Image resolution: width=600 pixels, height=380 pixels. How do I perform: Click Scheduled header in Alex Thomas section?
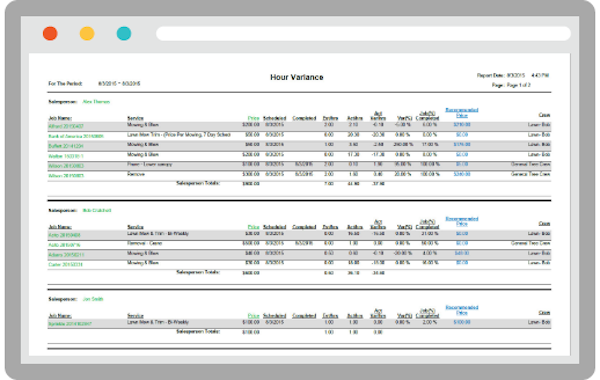pos(274,118)
